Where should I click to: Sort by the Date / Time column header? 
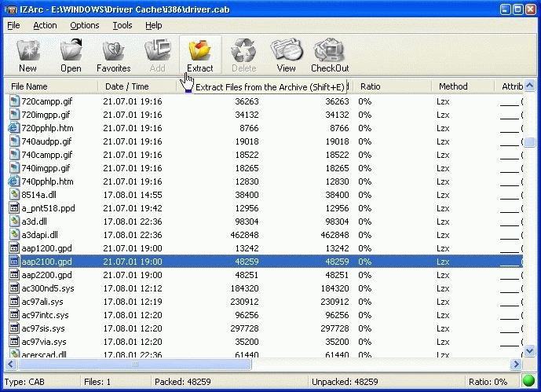point(137,86)
